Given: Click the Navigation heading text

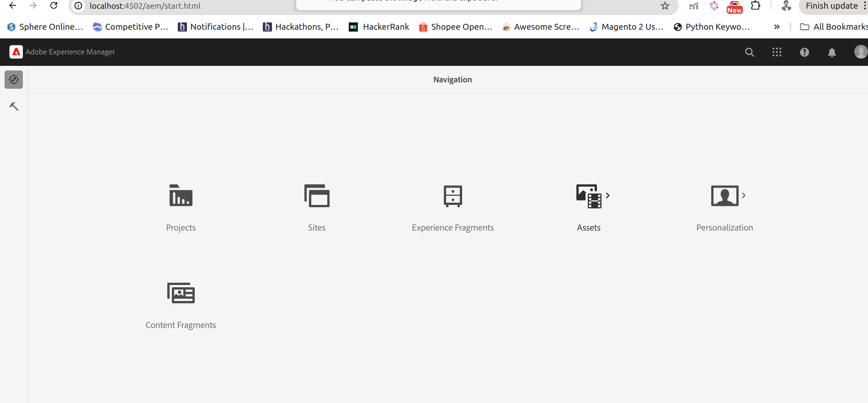Looking at the screenshot, I should [x=453, y=80].
